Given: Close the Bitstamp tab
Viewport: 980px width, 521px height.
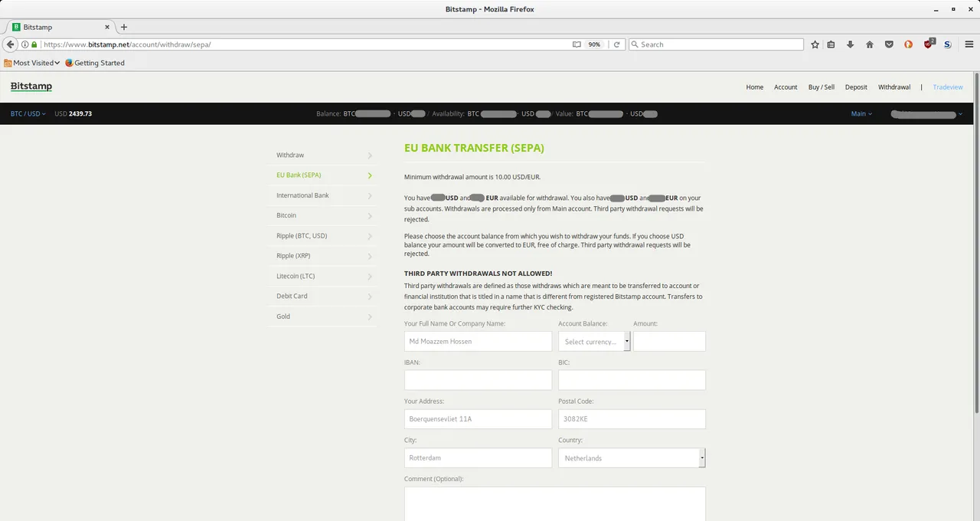Looking at the screenshot, I should (x=106, y=27).
